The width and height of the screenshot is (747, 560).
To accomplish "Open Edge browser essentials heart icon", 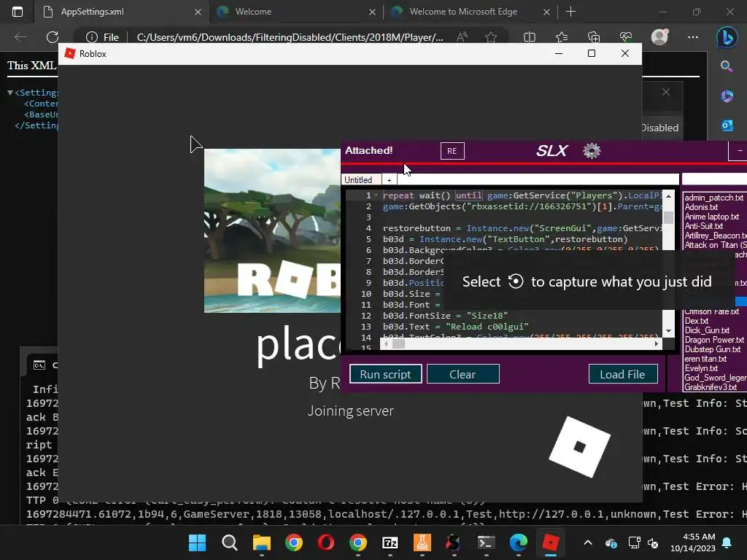I will (x=626, y=36).
